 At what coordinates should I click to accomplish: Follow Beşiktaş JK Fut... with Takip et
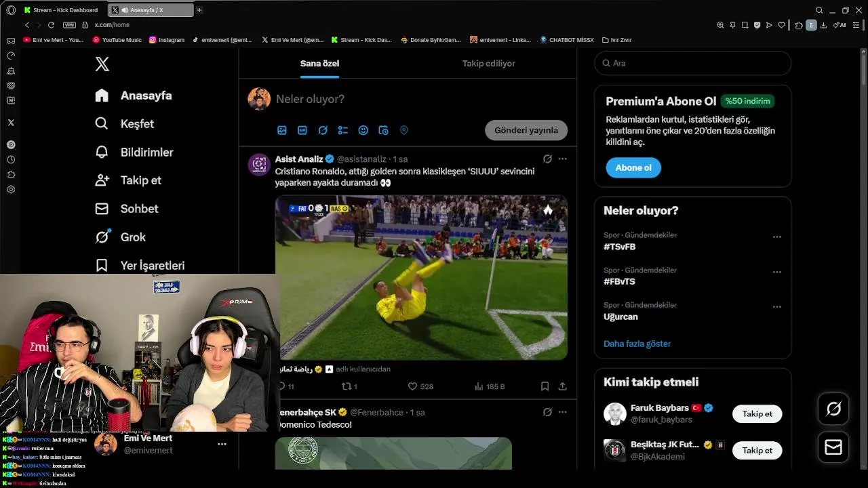pos(757,450)
